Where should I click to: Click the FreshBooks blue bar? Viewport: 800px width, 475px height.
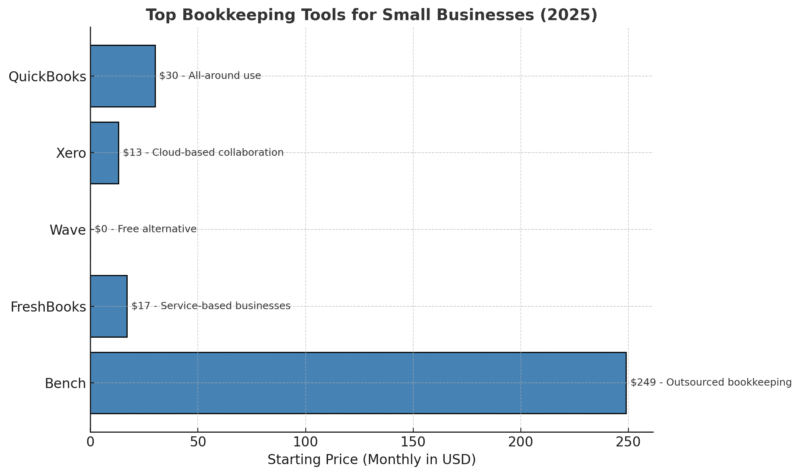coord(109,306)
